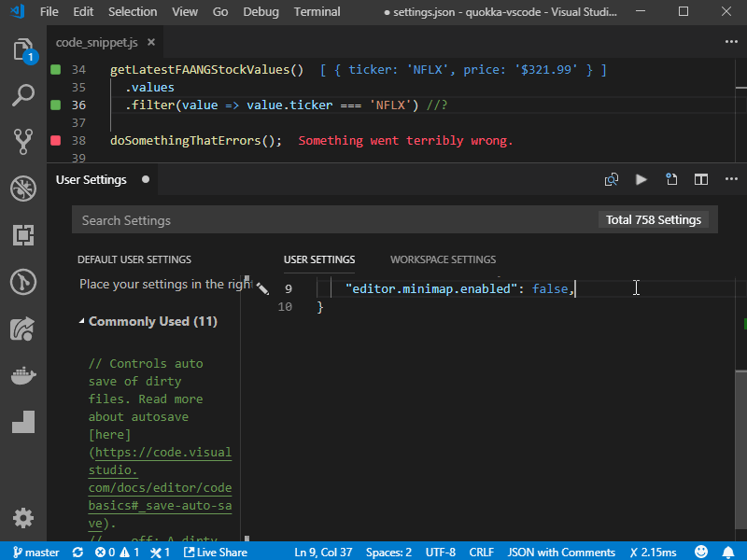This screenshot has width=747, height=560.
Task: Click Quokka 2.15ms status bar item
Action: (x=653, y=552)
